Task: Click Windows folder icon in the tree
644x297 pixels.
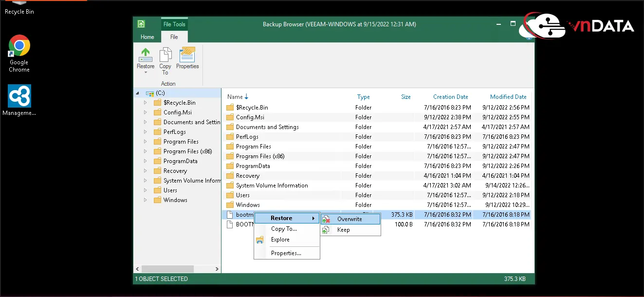Action: click(157, 200)
